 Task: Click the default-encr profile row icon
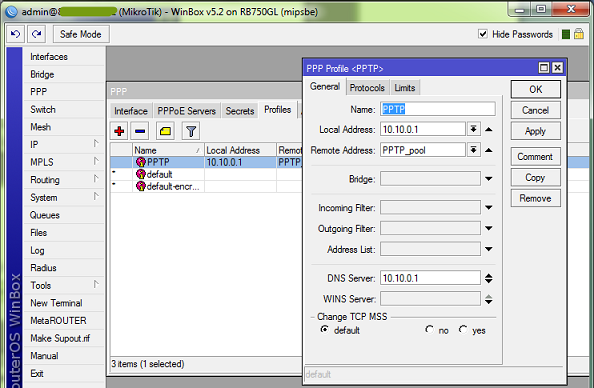141,186
